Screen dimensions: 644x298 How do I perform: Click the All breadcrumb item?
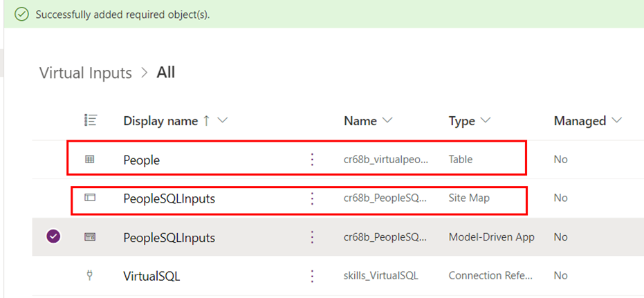point(166,73)
